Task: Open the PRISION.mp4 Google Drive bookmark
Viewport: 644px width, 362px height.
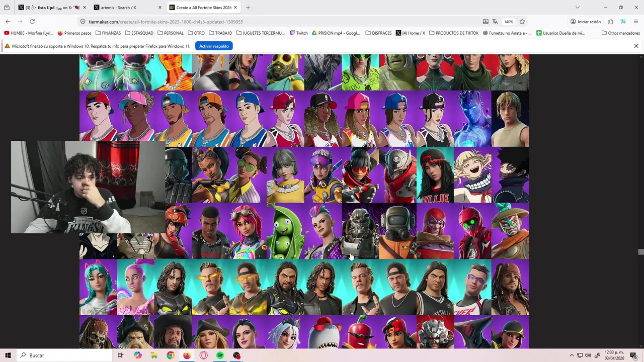Action: point(336,33)
